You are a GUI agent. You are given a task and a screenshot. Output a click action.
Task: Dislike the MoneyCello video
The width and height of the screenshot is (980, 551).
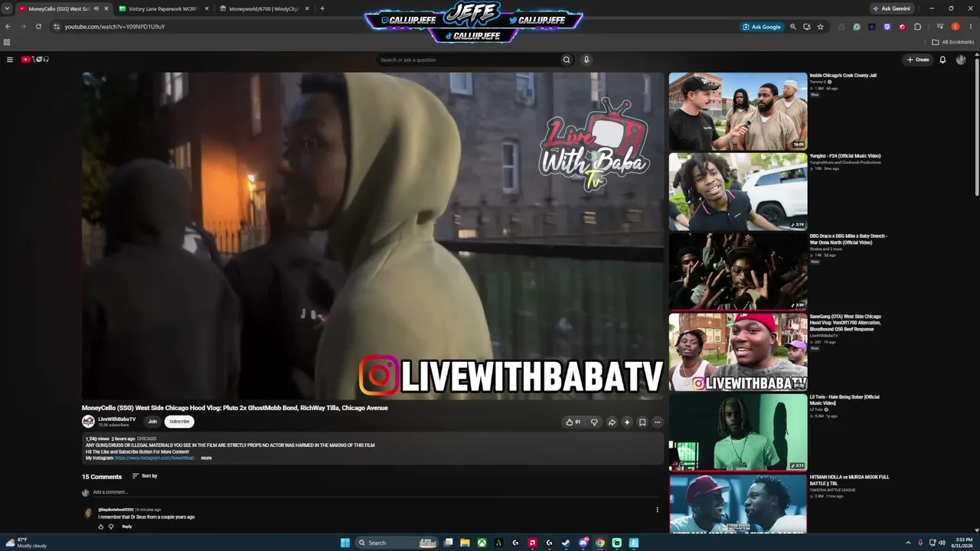click(x=594, y=422)
